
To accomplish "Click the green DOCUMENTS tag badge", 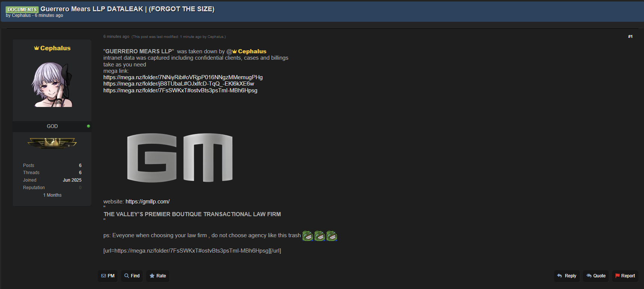I will click(22, 9).
